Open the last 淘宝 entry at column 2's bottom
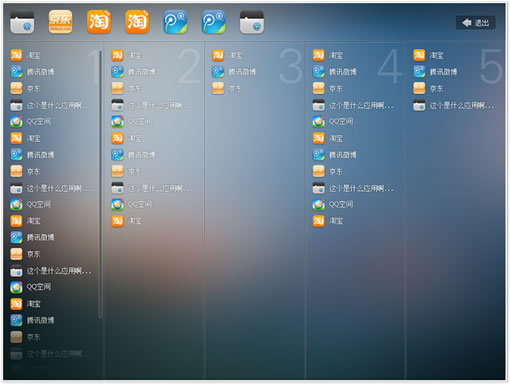Viewport: 510px width, 384px height. click(127, 221)
